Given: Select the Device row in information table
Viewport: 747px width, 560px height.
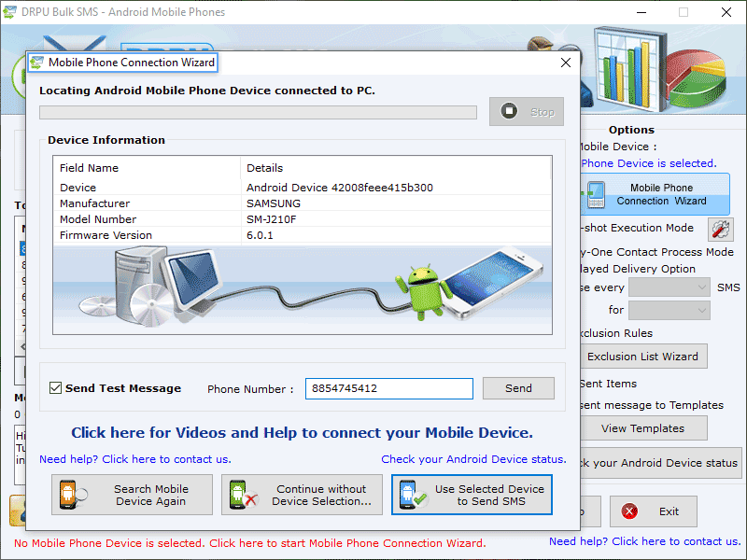Looking at the screenshot, I should click(x=302, y=188).
